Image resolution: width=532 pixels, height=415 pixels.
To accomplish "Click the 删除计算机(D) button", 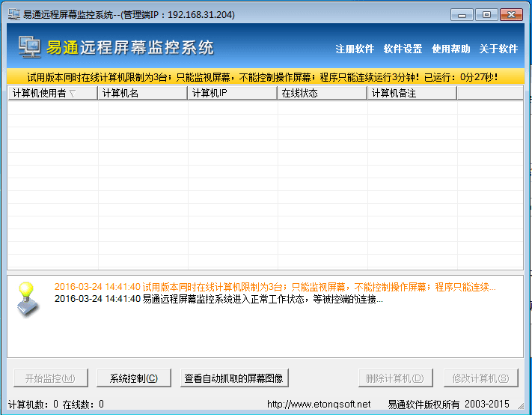I will click(395, 378).
